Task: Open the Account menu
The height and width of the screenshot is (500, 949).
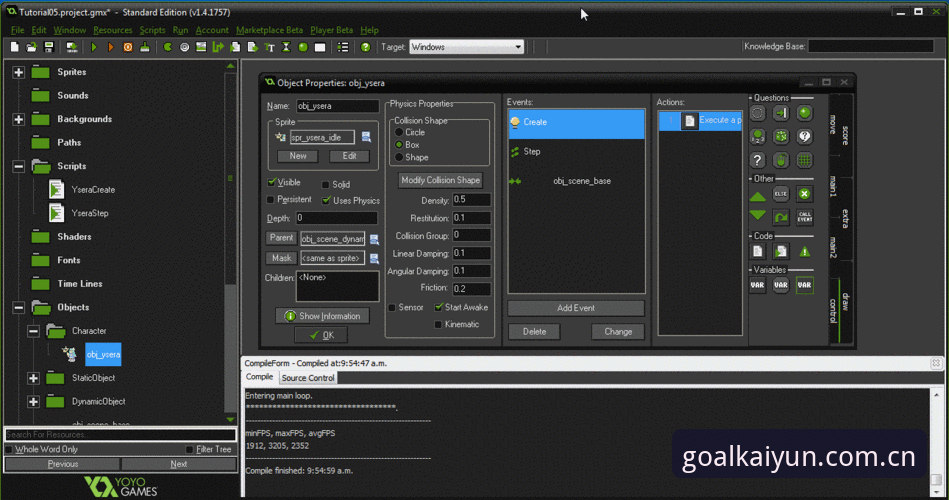Action: tap(212, 30)
